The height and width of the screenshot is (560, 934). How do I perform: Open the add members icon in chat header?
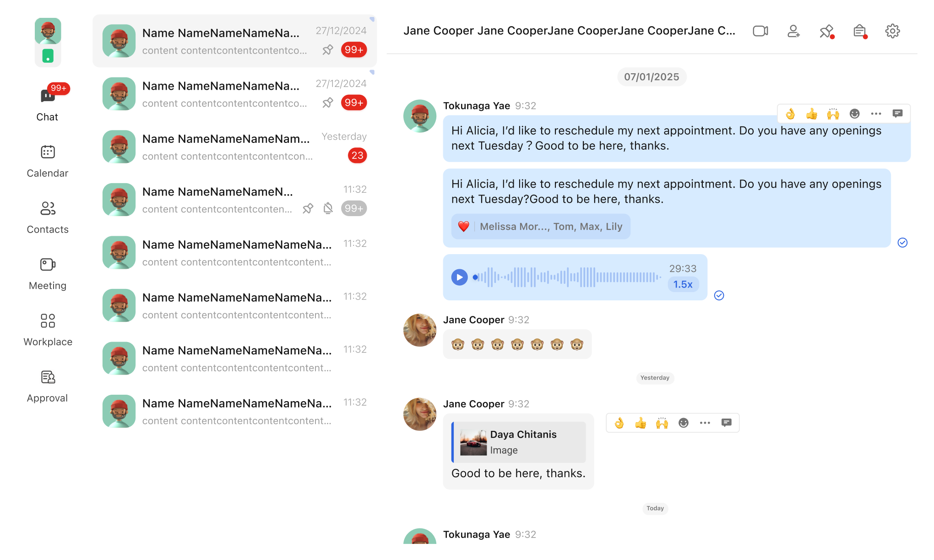coord(793,31)
